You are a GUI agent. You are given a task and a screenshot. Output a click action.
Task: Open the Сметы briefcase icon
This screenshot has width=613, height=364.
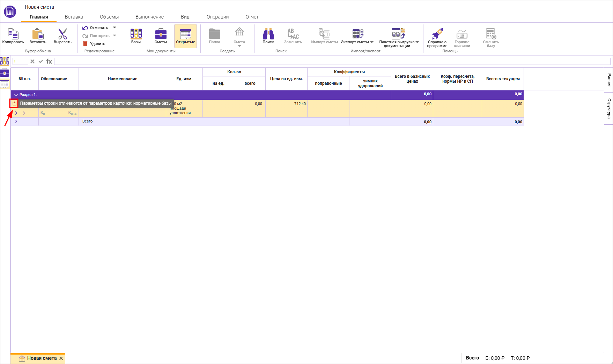161,34
